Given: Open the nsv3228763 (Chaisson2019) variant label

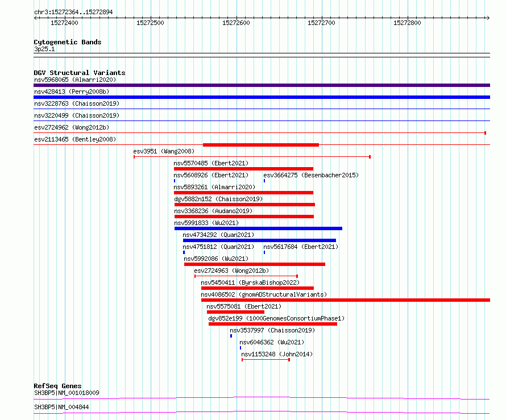Looking at the screenshot, I should 77,103.
